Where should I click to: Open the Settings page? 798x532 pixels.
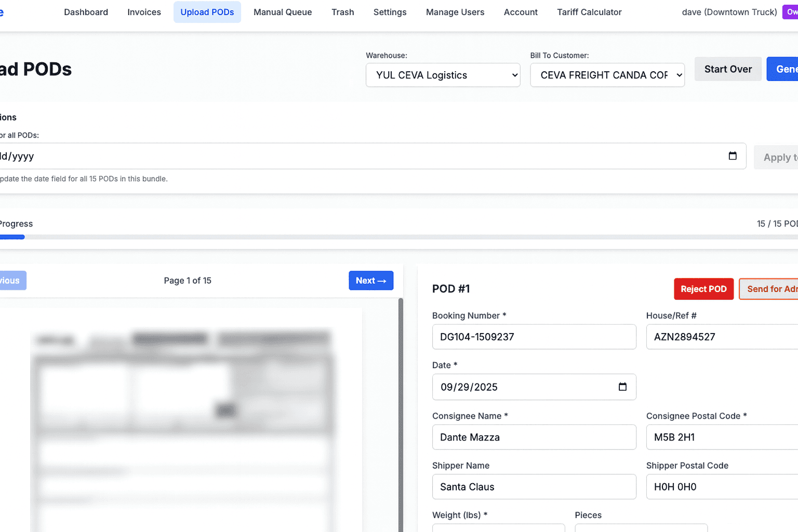point(390,12)
